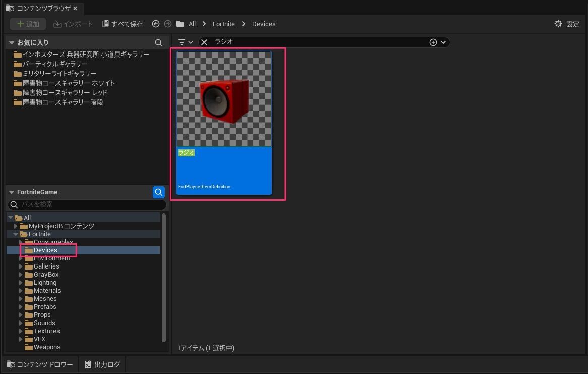Image resolution: width=588 pixels, height=374 pixels.
Task: Open ミリタリーライトギャラリー favorite folder
Action: tap(55, 74)
